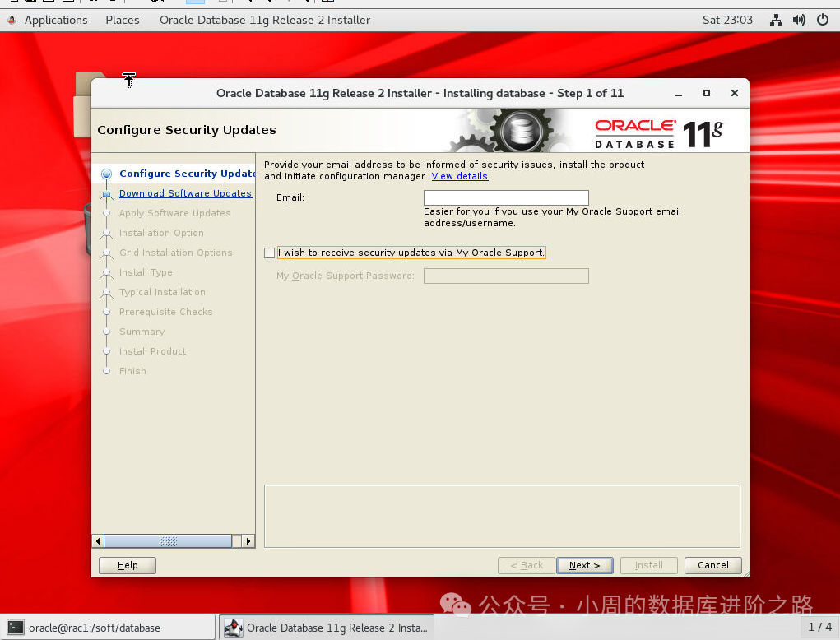Maximize the installer window
Viewport: 840px width, 640px height.
707,93
